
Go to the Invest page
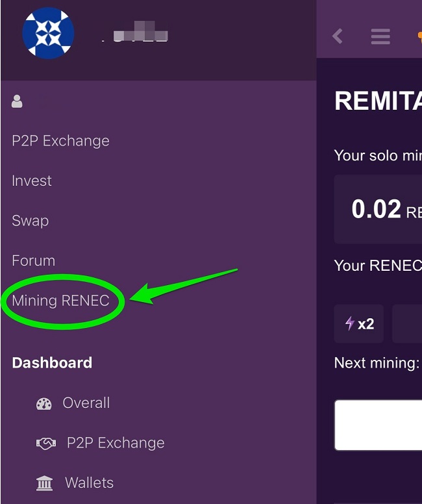click(32, 181)
